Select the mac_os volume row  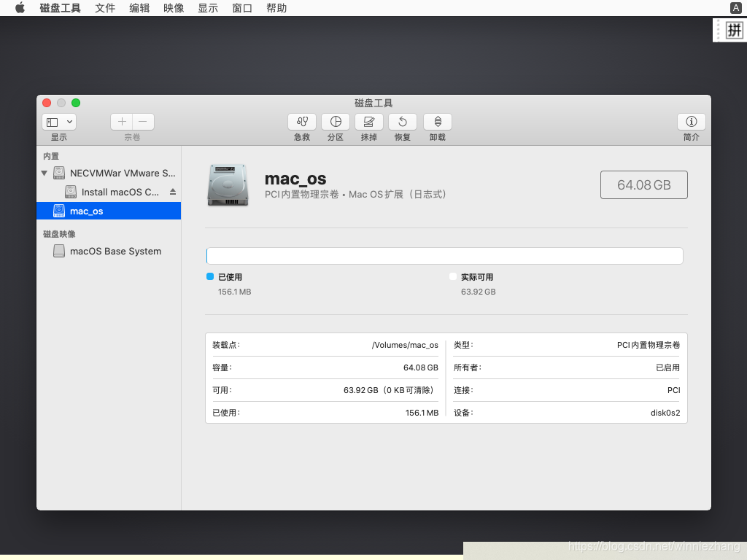[x=109, y=211]
